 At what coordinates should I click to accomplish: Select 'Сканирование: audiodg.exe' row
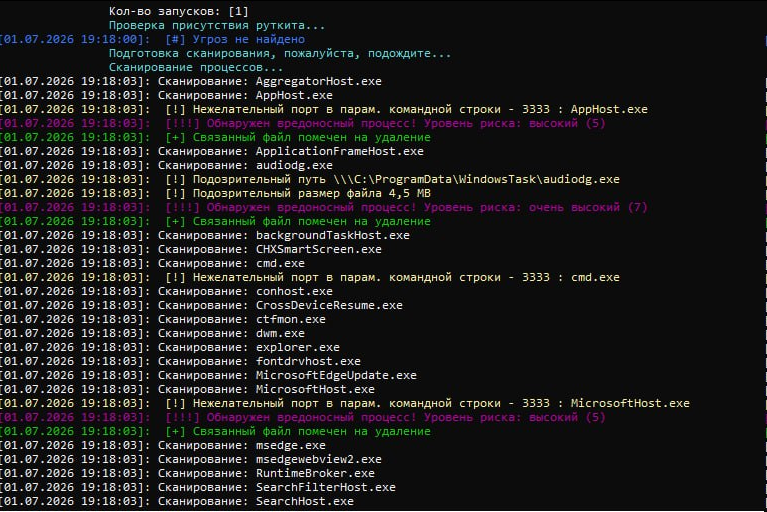pos(166,165)
